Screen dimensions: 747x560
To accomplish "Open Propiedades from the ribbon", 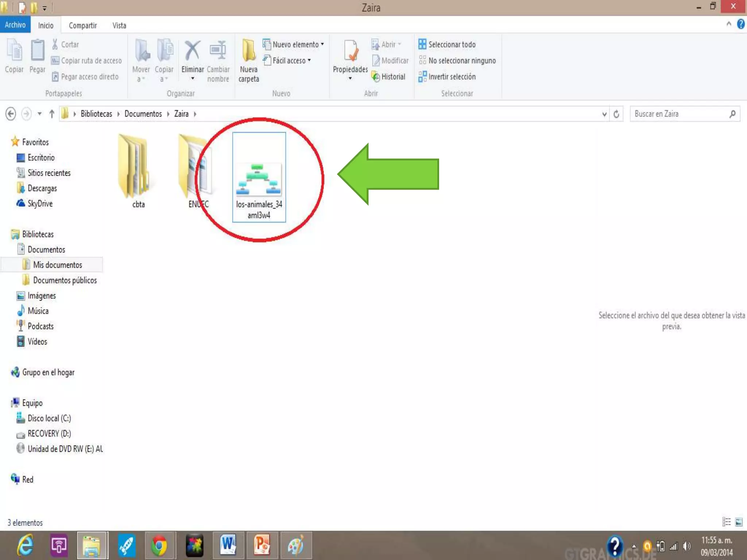I will (x=350, y=51).
